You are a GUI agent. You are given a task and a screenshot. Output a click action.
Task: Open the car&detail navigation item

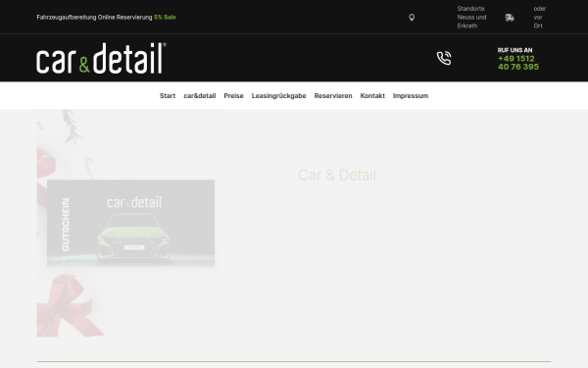(x=200, y=96)
